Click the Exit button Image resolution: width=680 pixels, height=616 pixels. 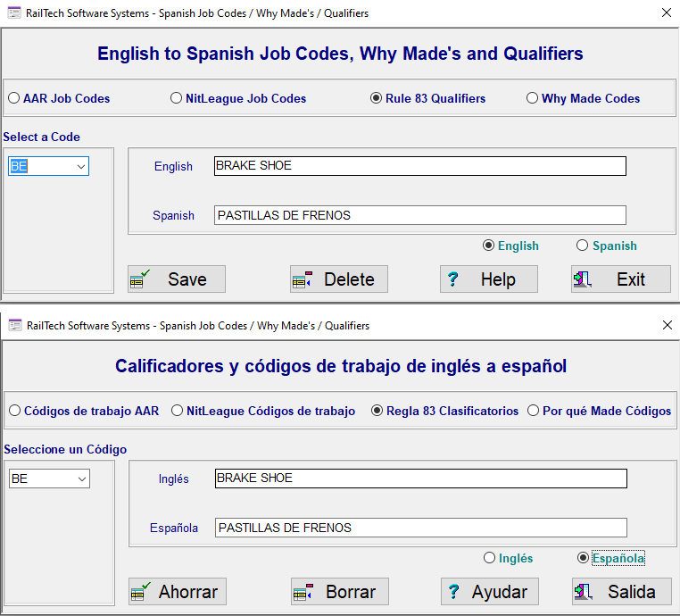[620, 279]
